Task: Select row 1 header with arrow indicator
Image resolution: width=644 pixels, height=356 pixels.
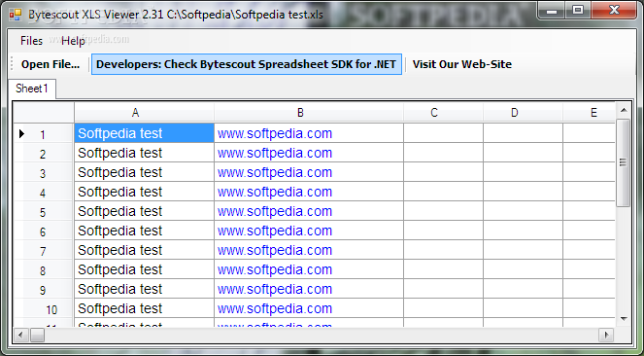Action: 44,133
